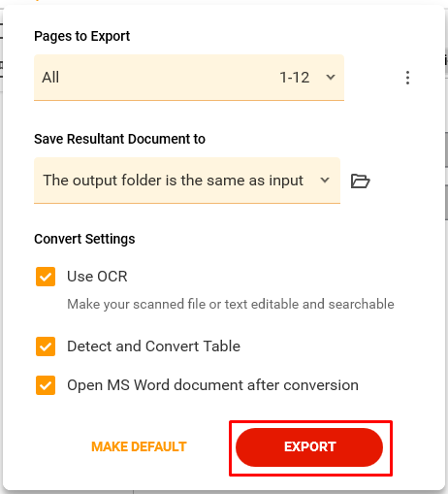The width and height of the screenshot is (448, 494).
Task: Browse for output folder via folder icon
Action: click(x=360, y=181)
